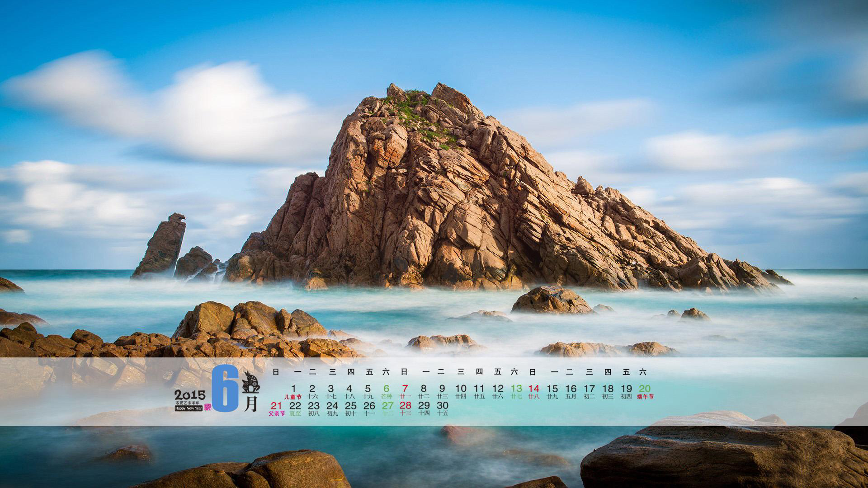Click June 16 labeled 五月

(571, 389)
